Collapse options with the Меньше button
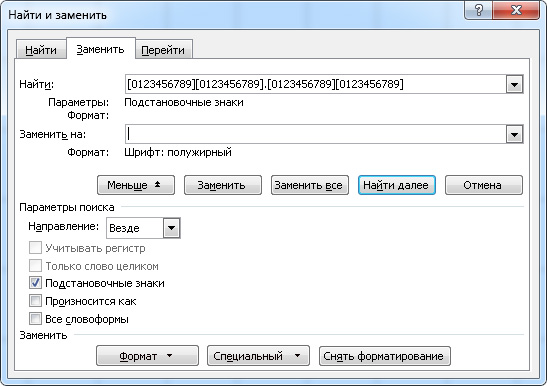Screen dimensions: 547x386 click(x=136, y=185)
